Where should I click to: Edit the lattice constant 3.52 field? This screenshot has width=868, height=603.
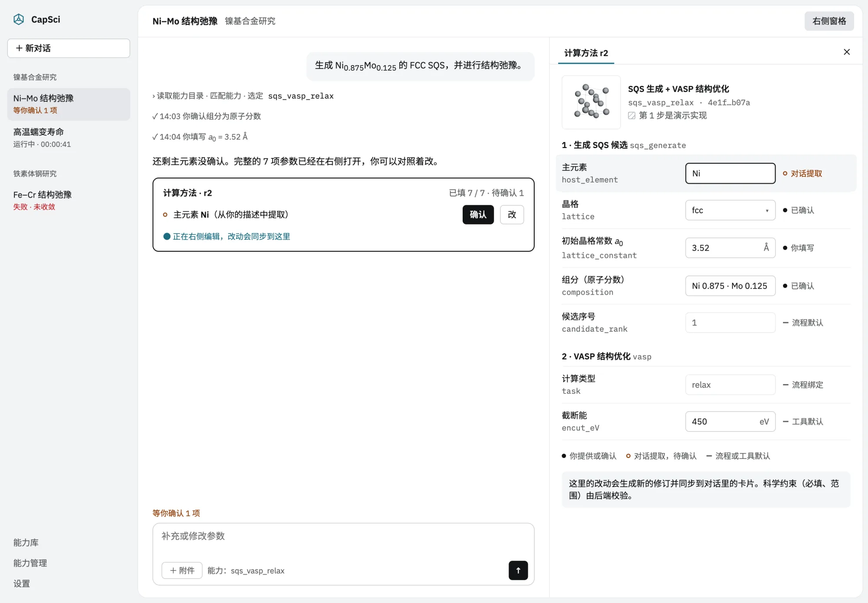[x=730, y=247]
